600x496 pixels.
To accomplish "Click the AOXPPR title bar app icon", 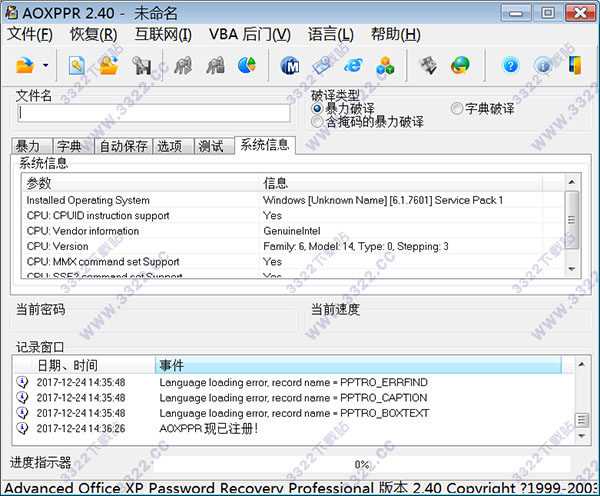I will (11, 13).
